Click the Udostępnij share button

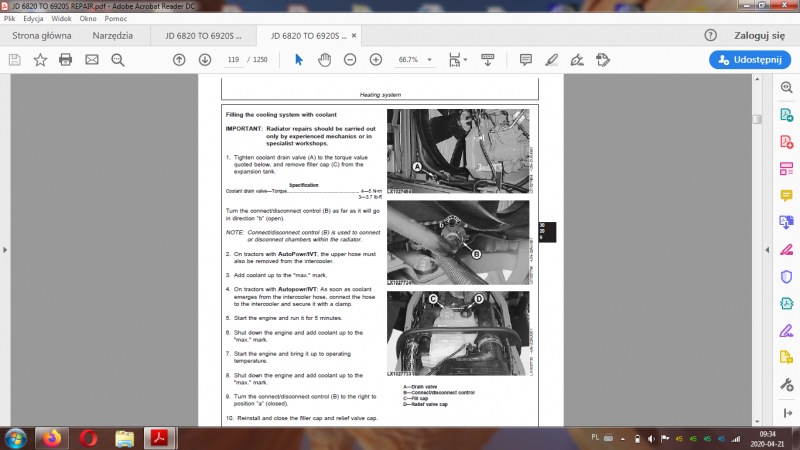[750, 60]
